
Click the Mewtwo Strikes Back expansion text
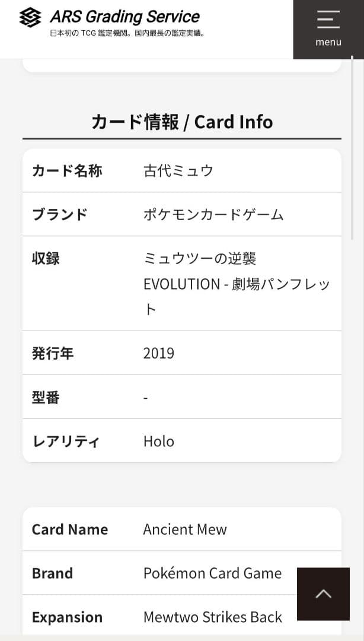point(213,617)
